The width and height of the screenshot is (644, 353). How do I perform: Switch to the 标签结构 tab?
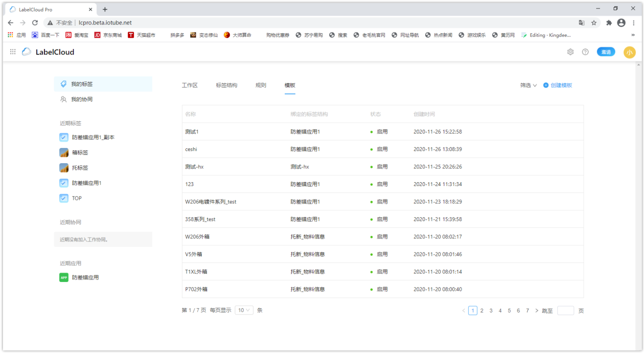point(226,85)
